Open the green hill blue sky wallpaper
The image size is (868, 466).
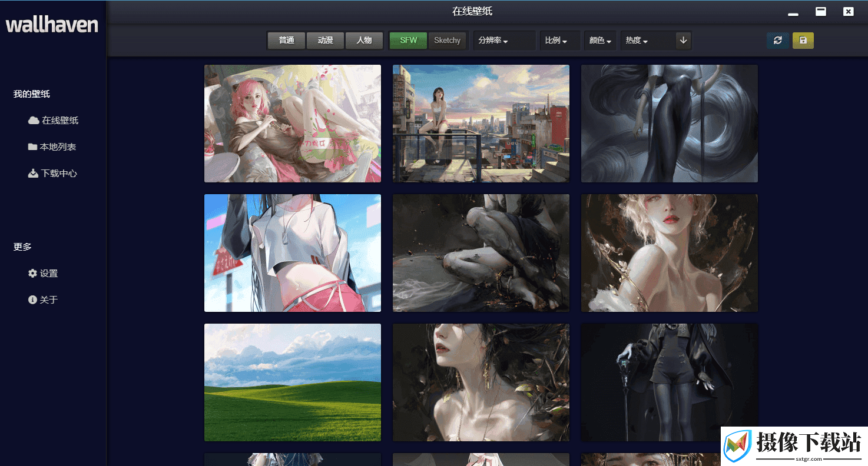point(293,382)
